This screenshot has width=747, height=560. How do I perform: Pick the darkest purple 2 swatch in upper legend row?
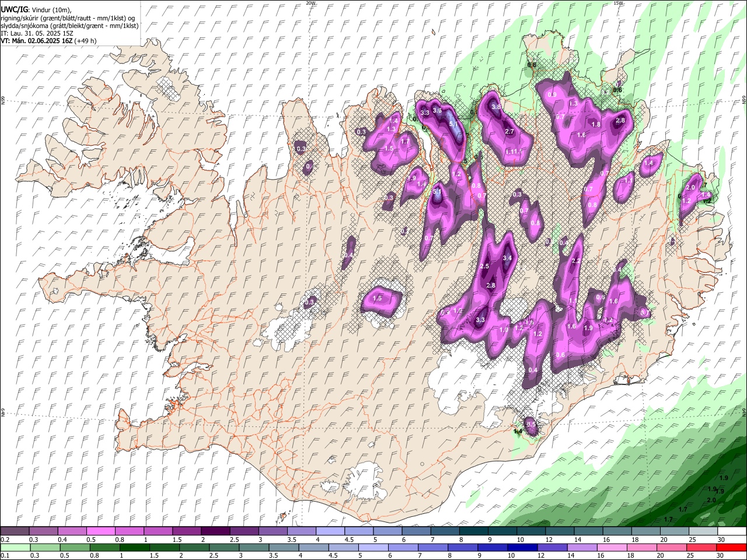pos(215,531)
